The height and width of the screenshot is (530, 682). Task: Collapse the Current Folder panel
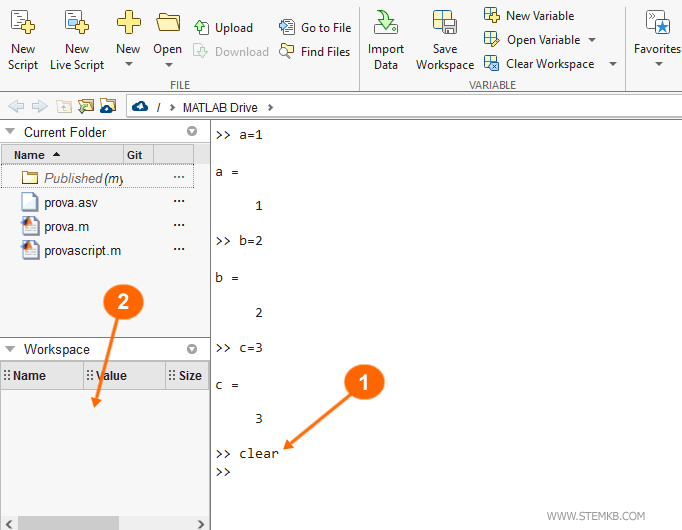(10, 132)
